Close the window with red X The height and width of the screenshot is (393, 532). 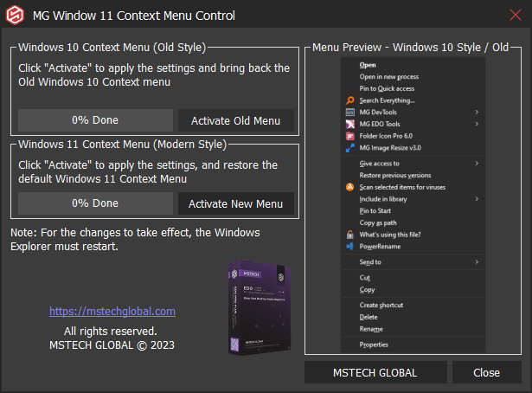pyautogui.click(x=516, y=15)
